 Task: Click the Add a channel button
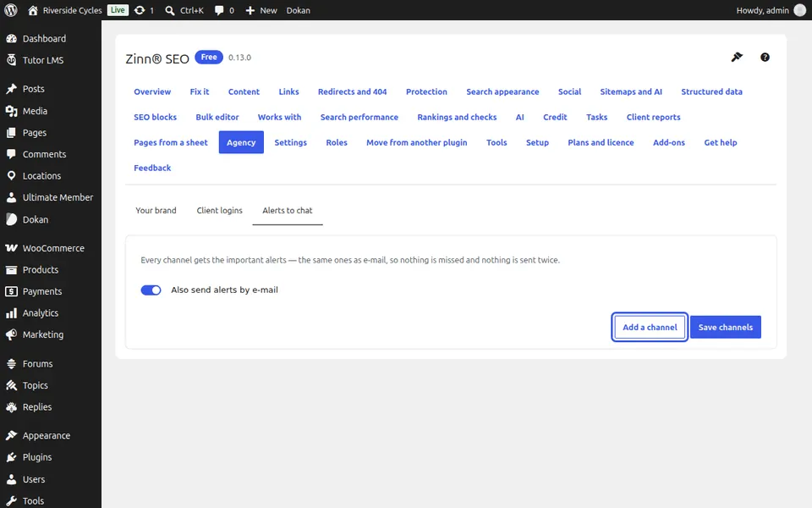point(650,327)
